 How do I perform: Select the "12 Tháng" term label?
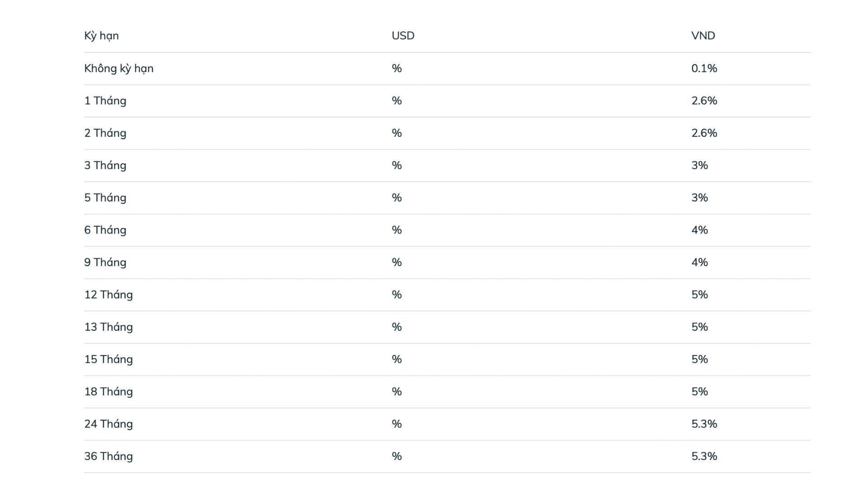(x=108, y=295)
